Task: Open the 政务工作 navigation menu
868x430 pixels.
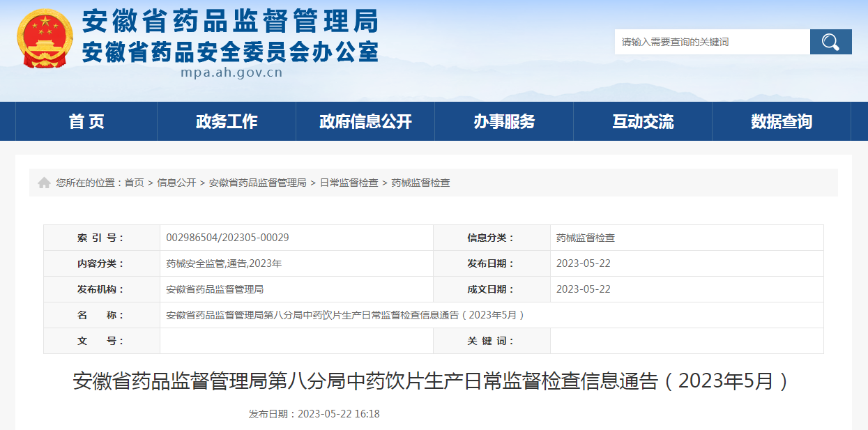Action: pos(227,121)
